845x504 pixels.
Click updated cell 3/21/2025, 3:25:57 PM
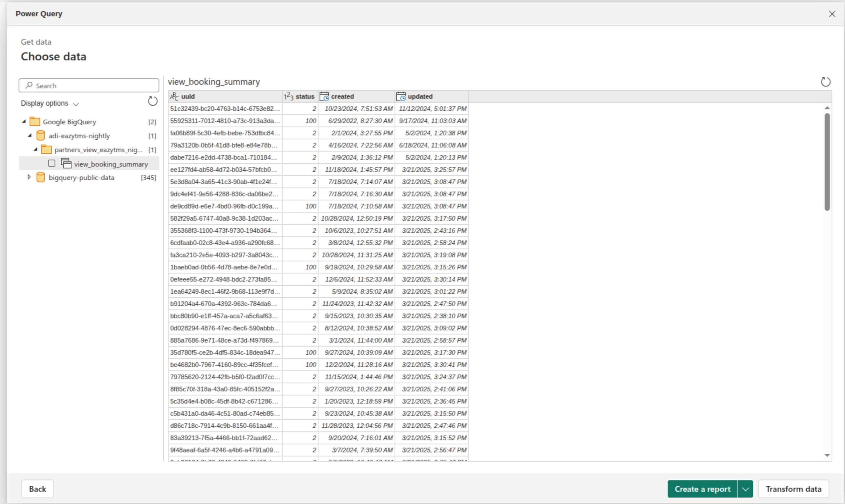[x=432, y=170]
